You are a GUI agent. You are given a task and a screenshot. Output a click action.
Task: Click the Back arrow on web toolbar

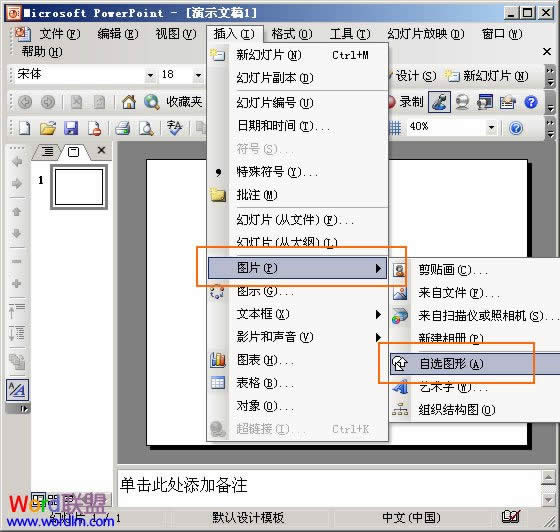pyautogui.click(x=25, y=102)
